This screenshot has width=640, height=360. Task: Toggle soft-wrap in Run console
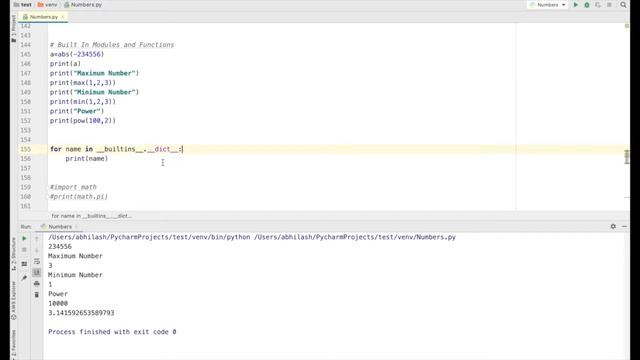coord(37,261)
